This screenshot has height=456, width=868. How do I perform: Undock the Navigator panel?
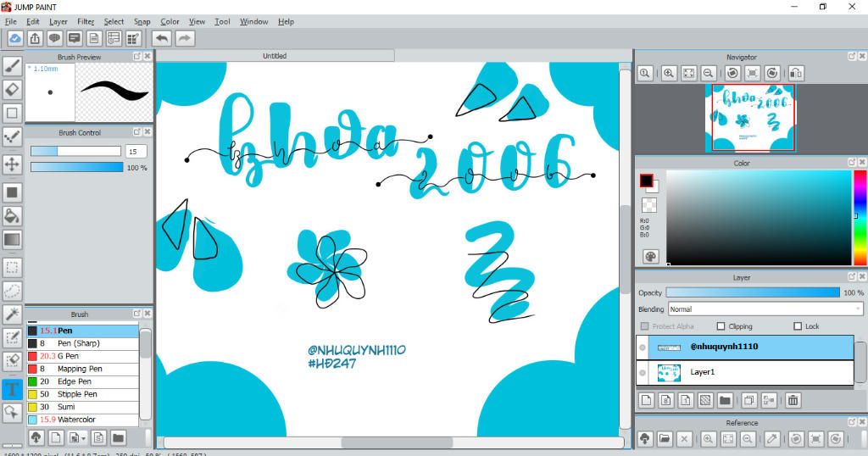pyautogui.click(x=851, y=57)
